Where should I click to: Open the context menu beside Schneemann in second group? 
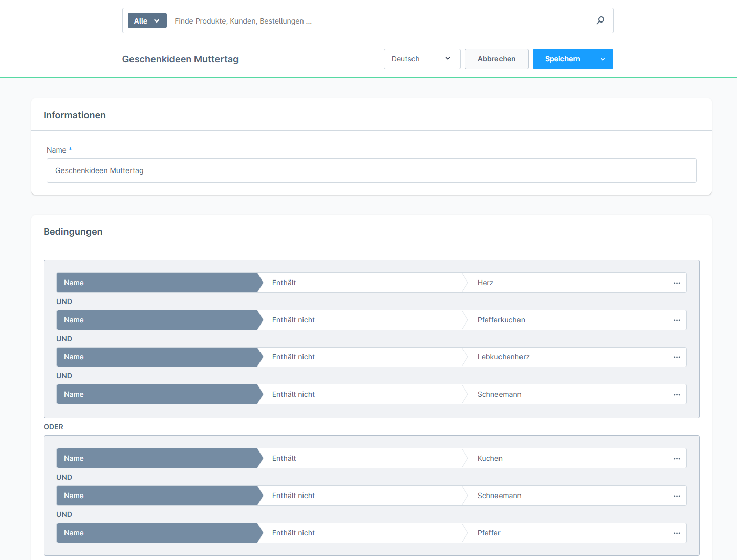click(676, 496)
